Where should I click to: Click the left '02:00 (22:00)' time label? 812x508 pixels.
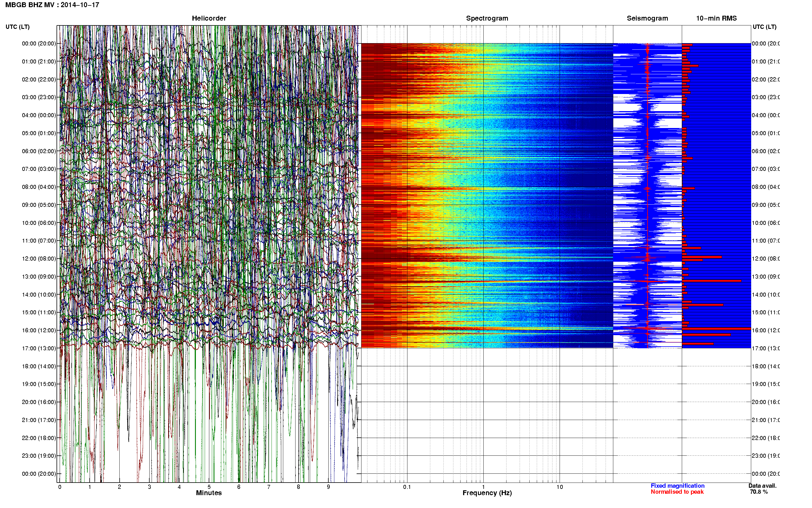(x=39, y=79)
